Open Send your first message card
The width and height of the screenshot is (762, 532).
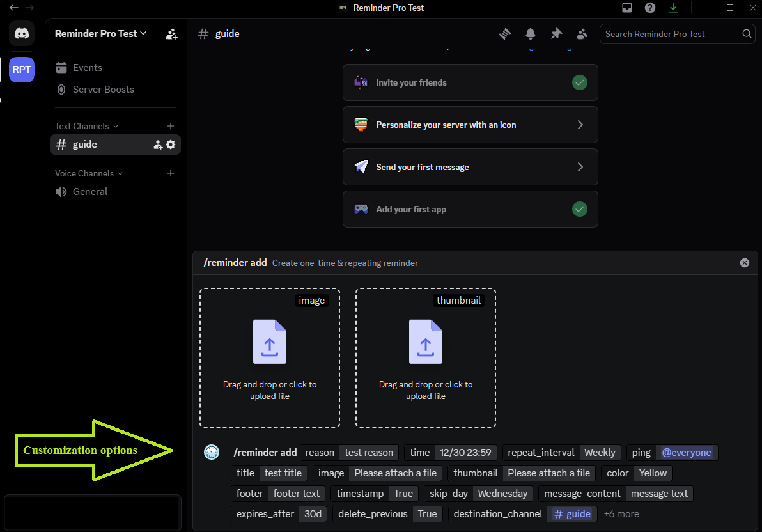coord(470,168)
